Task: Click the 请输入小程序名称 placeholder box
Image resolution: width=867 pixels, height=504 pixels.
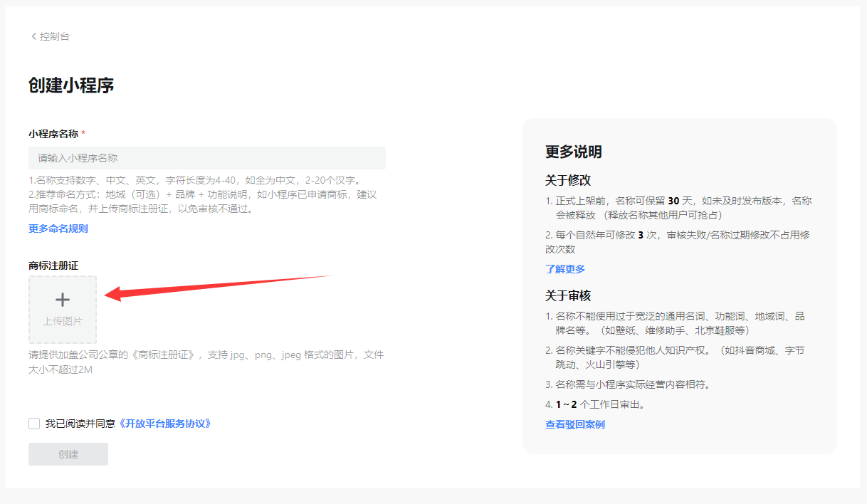Action: pyautogui.click(x=206, y=157)
